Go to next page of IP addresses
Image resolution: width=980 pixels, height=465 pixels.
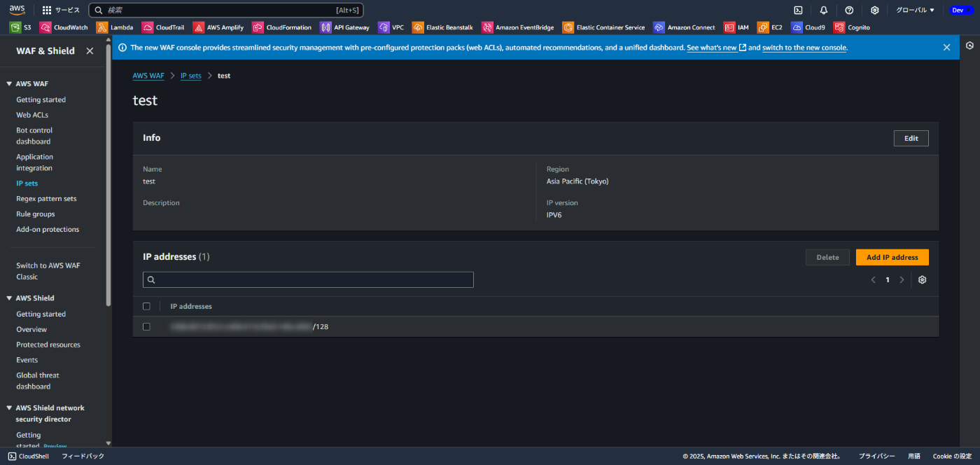point(902,280)
